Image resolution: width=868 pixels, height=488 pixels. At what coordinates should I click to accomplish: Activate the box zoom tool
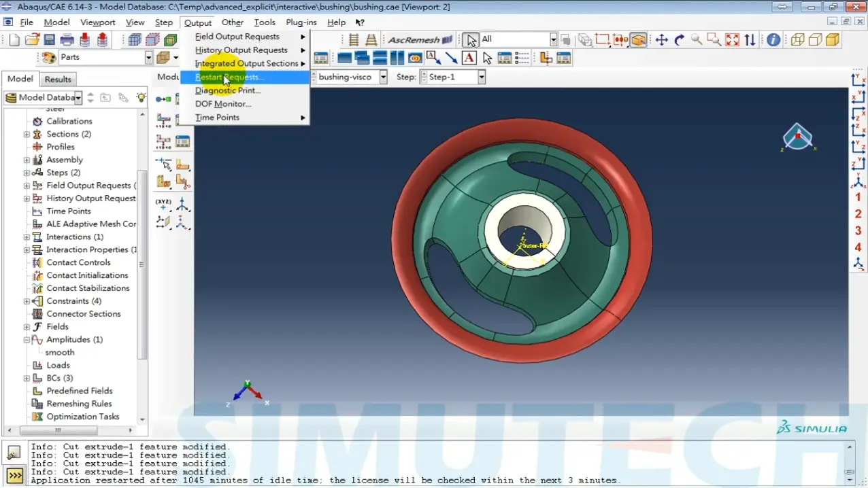click(714, 40)
